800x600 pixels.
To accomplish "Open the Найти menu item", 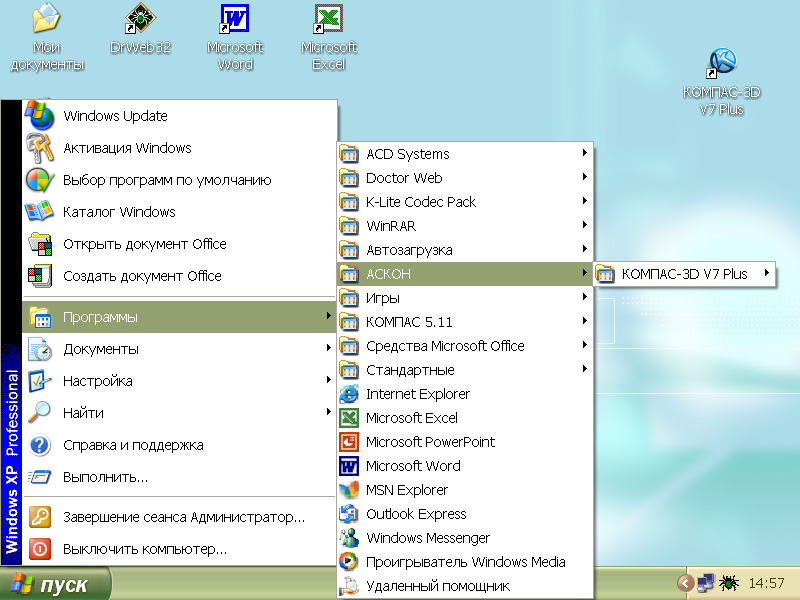I will (x=179, y=413).
